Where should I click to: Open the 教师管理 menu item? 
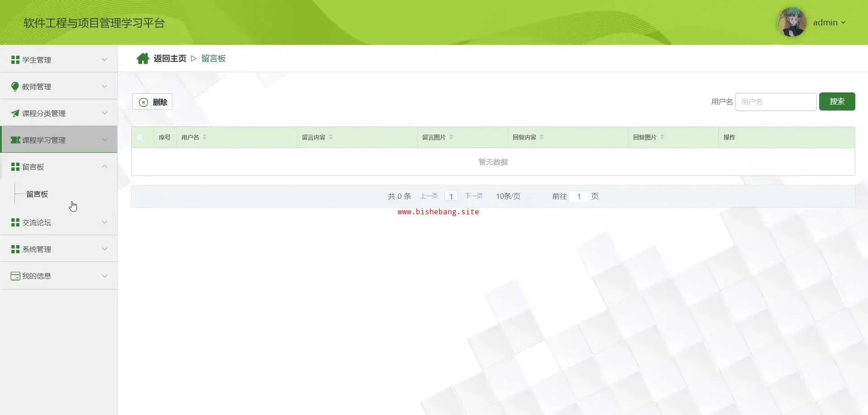(x=59, y=86)
